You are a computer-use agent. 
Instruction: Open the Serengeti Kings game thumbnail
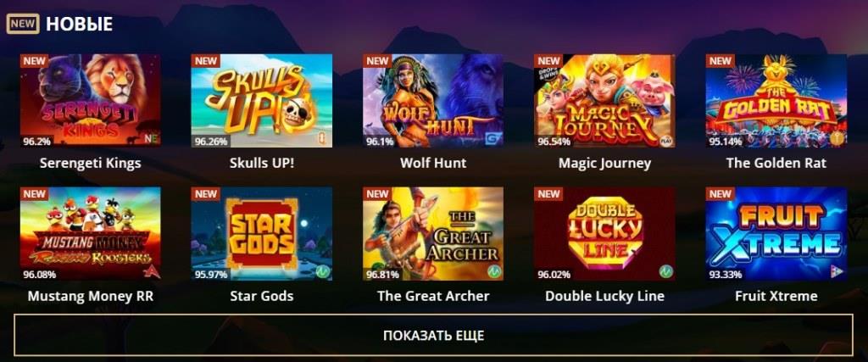click(91, 100)
